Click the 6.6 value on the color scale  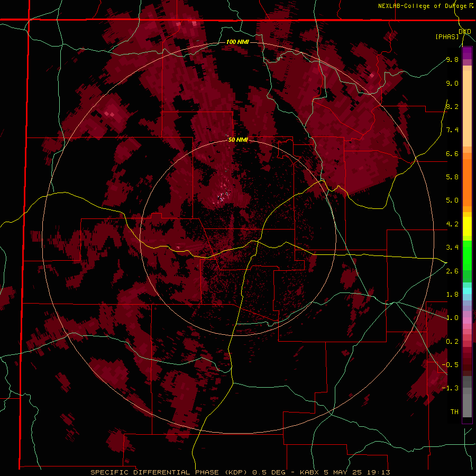(x=452, y=153)
